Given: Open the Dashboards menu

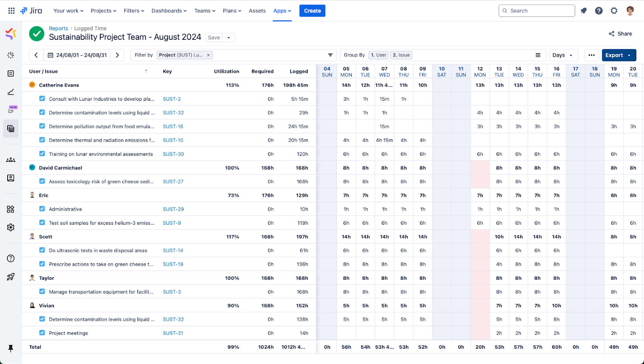Looking at the screenshot, I should click(x=169, y=11).
